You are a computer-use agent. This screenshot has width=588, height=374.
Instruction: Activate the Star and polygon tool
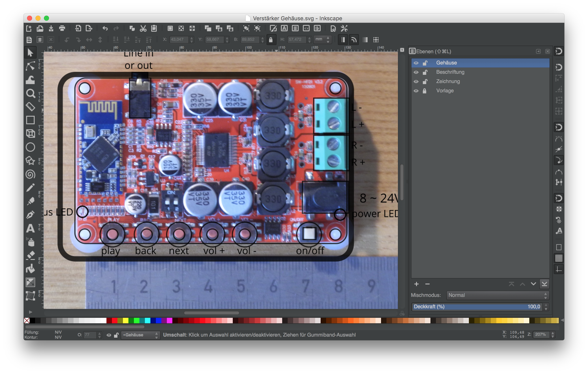[30, 161]
